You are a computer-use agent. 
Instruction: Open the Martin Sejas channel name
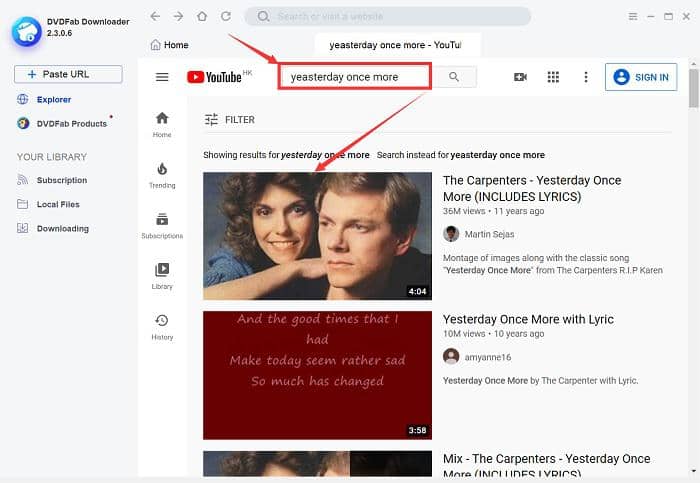click(x=489, y=234)
